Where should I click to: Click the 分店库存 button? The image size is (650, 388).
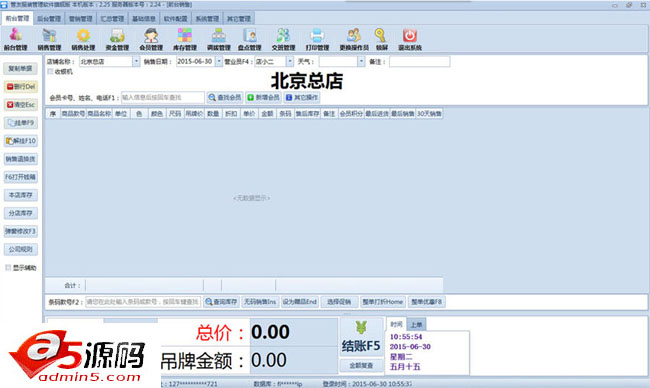(x=21, y=213)
